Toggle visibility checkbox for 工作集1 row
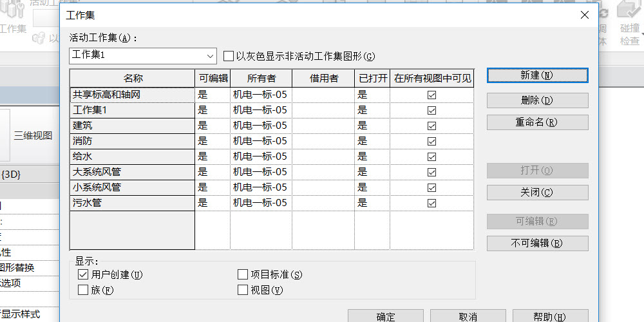 click(x=431, y=111)
